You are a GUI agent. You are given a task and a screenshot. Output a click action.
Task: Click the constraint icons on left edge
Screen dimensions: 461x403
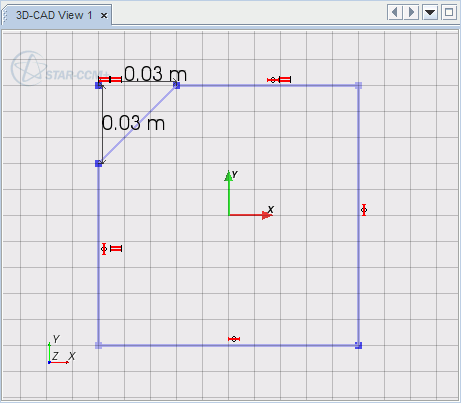click(x=112, y=249)
